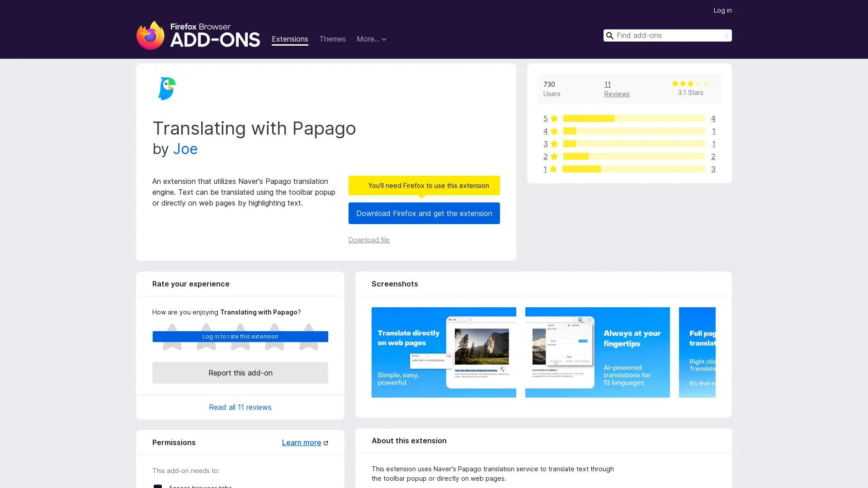Open developer Joe's profile
Image resolution: width=868 pixels, height=488 pixels.
pyautogui.click(x=185, y=149)
